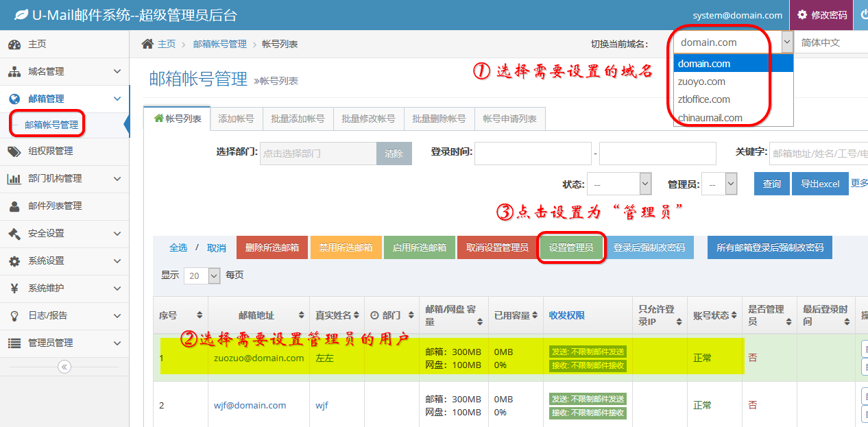Open the 批量删除帐号 tab

click(x=439, y=119)
